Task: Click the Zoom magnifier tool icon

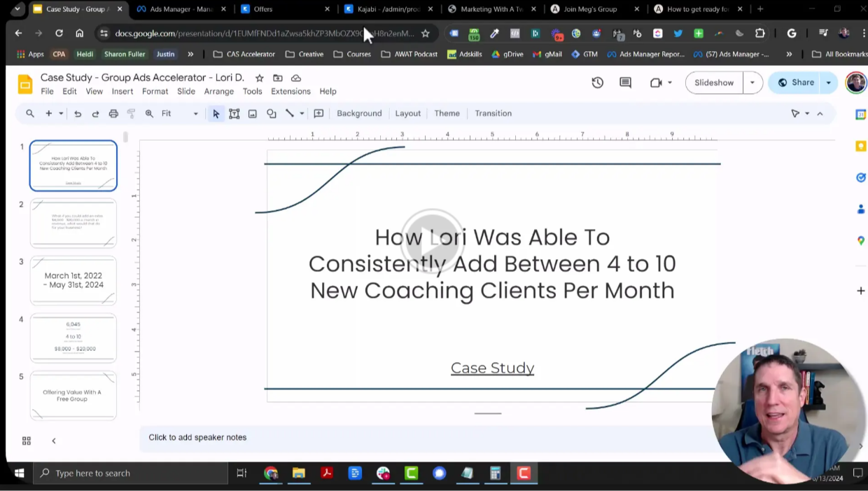Action: coord(149,113)
